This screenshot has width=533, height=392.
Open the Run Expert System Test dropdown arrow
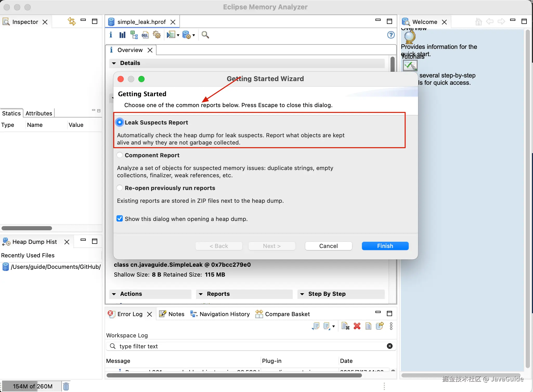178,35
